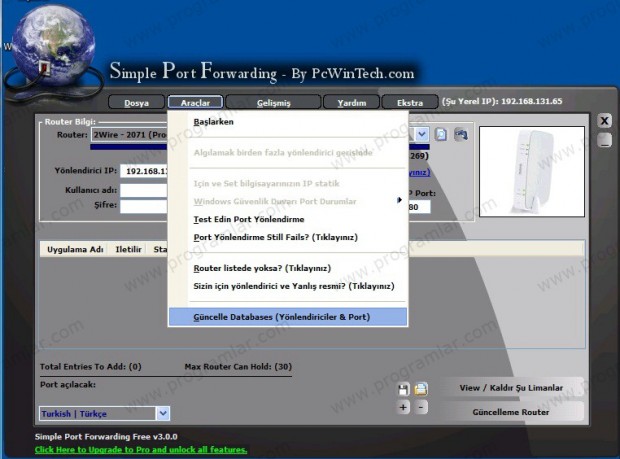Click Simple Port Forwarding Free v3.0.0 text
Viewport: 620px width, 459px height.
click(106, 436)
